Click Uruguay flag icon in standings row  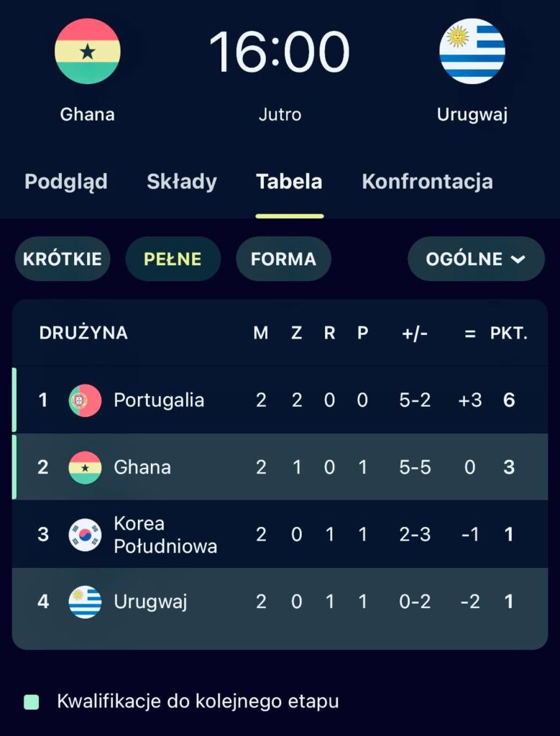pos(85,602)
